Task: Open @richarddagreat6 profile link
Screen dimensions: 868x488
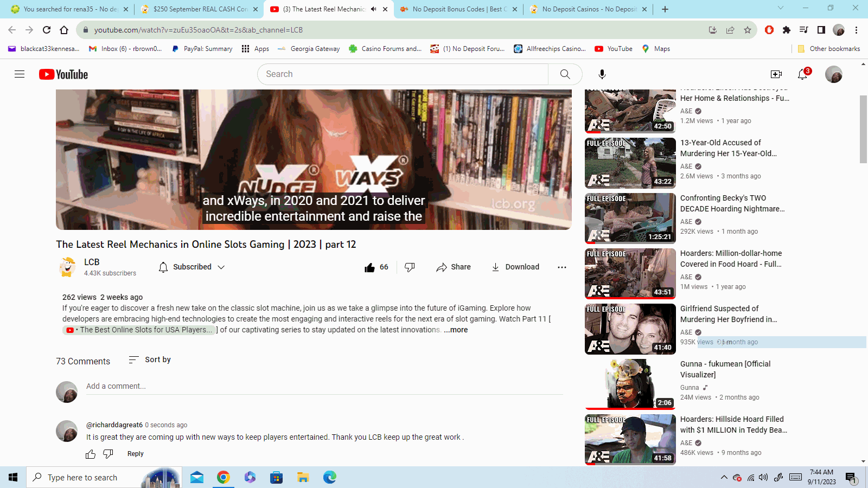Action: [114, 425]
